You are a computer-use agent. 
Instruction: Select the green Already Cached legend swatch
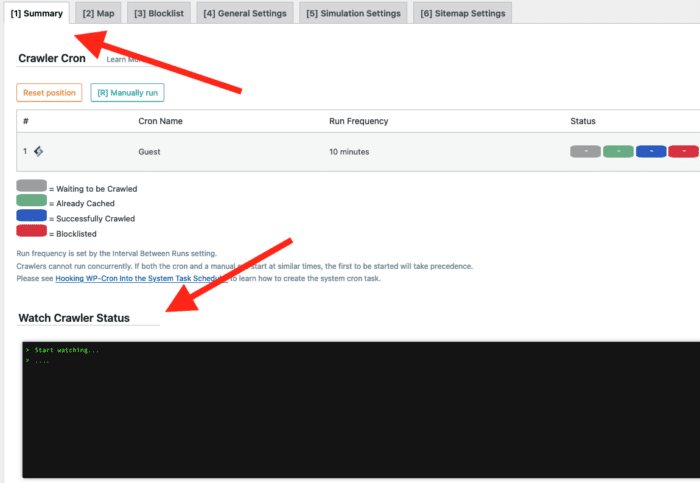31,202
